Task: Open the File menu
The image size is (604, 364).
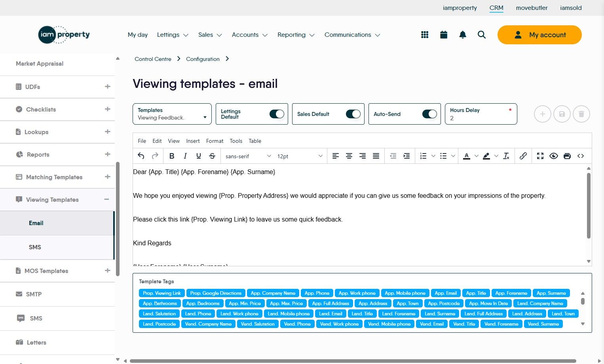Action: [142, 141]
